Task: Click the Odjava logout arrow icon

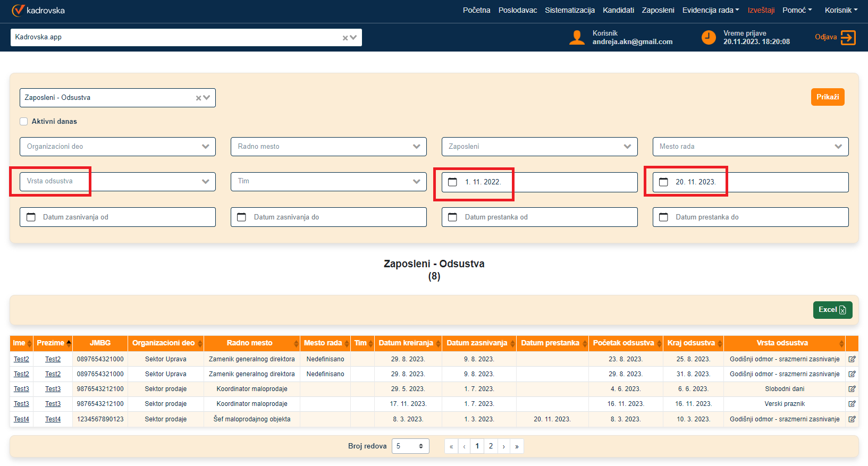Action: (848, 38)
